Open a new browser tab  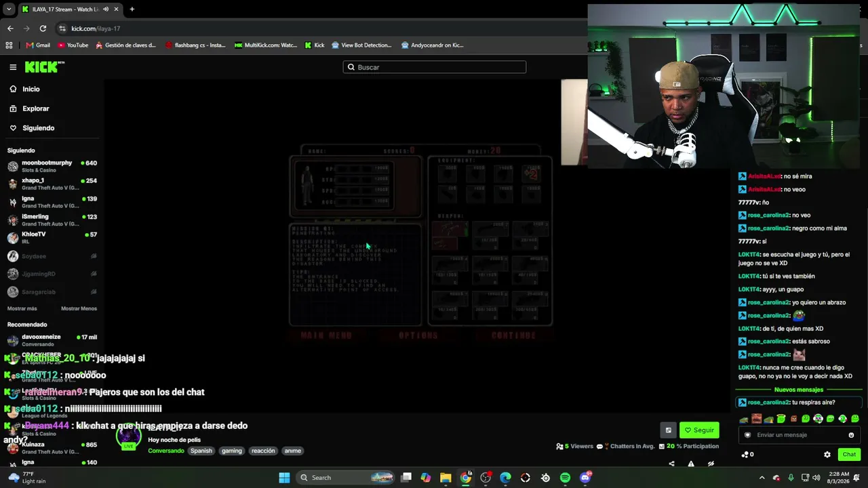pyautogui.click(x=132, y=9)
